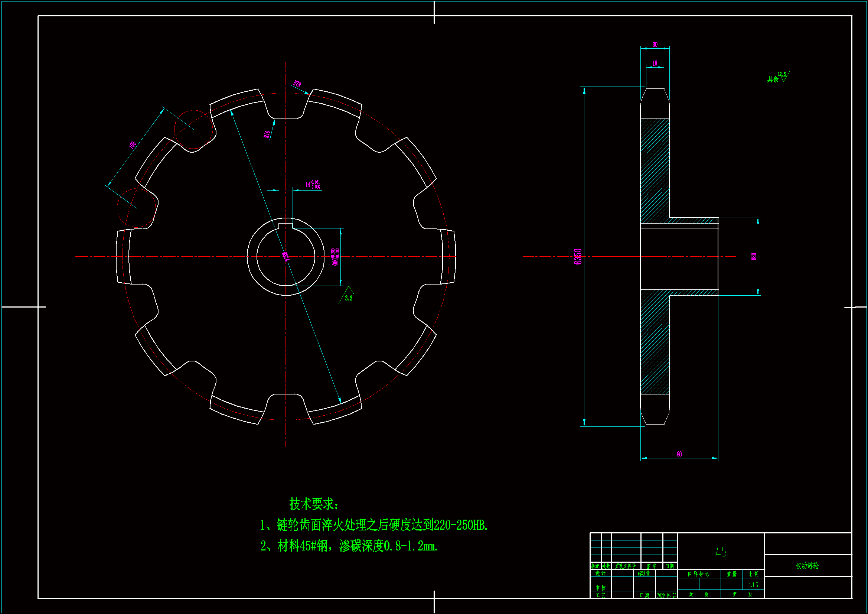This screenshot has height=614, width=868.
Task: Click the 设计 cell in title block
Action: 600,574
